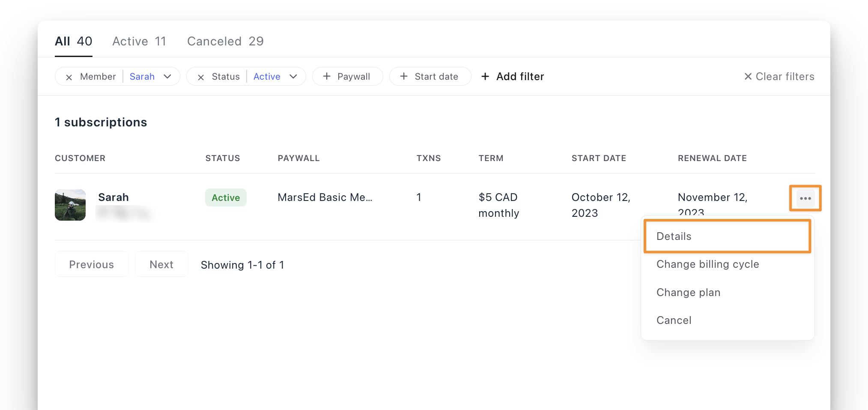Open the Member filter value chooser
The width and height of the screenshot is (868, 410).
coord(142,76)
